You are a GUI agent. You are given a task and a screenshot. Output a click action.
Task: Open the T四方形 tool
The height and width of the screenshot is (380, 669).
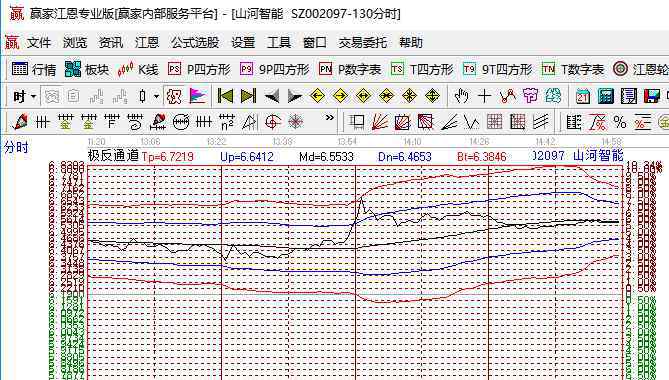(422, 69)
